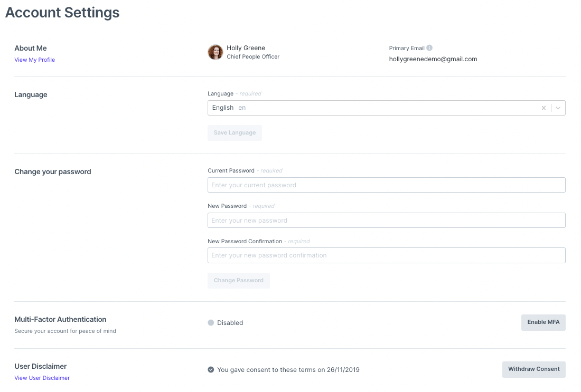Open the View User Disclaimer link
Viewport: 581px width, 392px height.
coord(42,378)
